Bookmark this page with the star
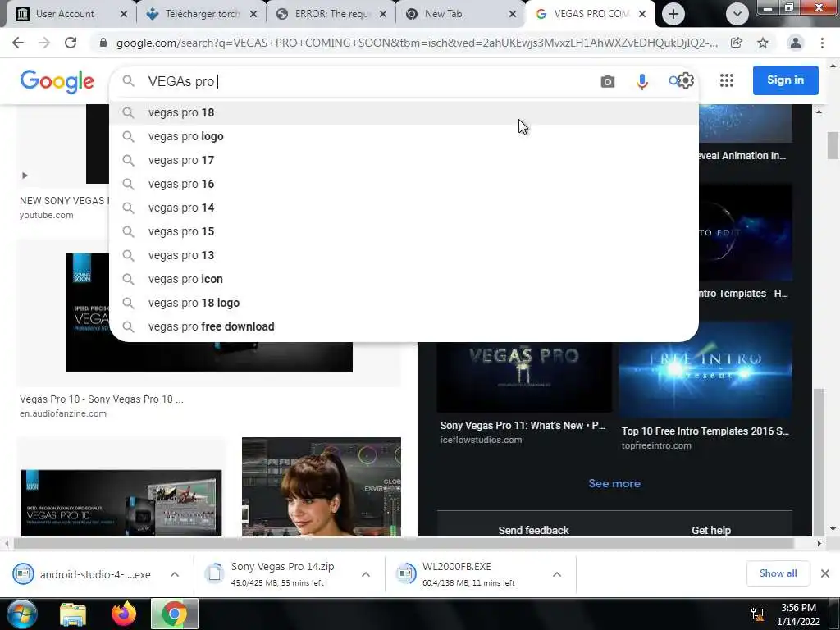This screenshot has height=630, width=840. [763, 43]
